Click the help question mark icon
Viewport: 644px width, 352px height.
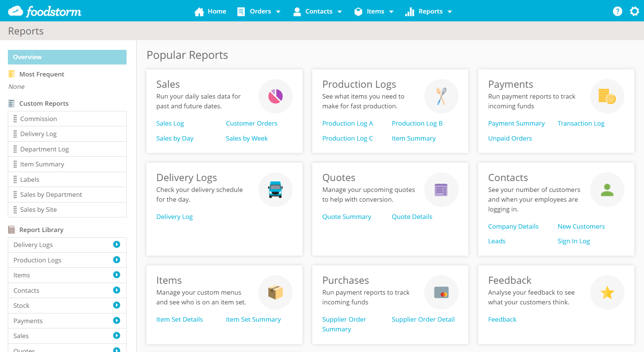[x=617, y=11]
